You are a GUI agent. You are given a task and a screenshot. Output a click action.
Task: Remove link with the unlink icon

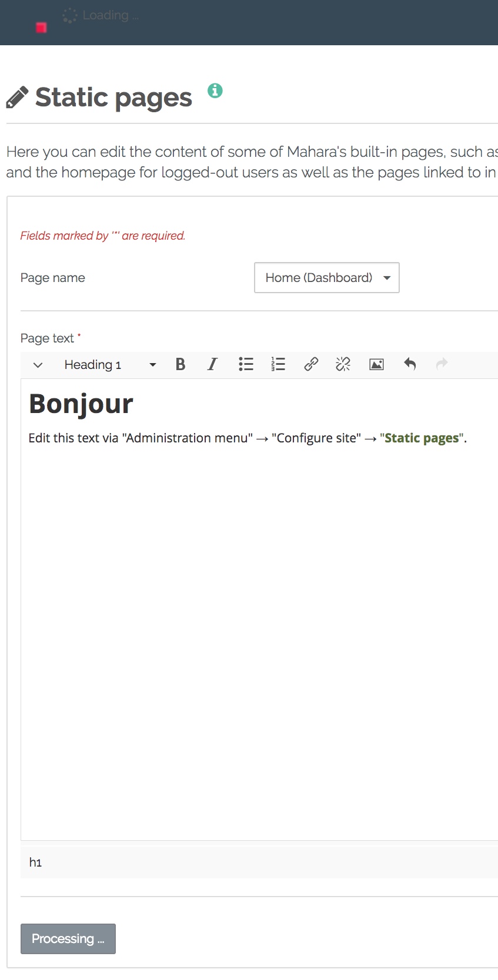343,364
